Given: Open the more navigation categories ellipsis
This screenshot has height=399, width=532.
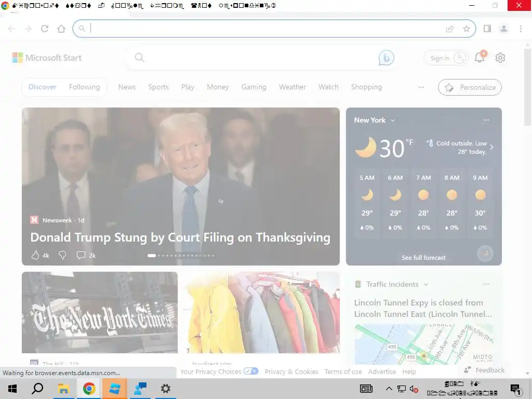Looking at the screenshot, I should pos(421,87).
